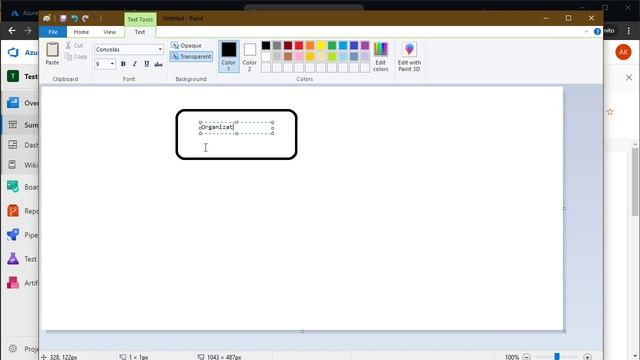Toggle Italic text formatting
Image resolution: width=640 pixels, height=360 pixels.
click(x=134, y=64)
